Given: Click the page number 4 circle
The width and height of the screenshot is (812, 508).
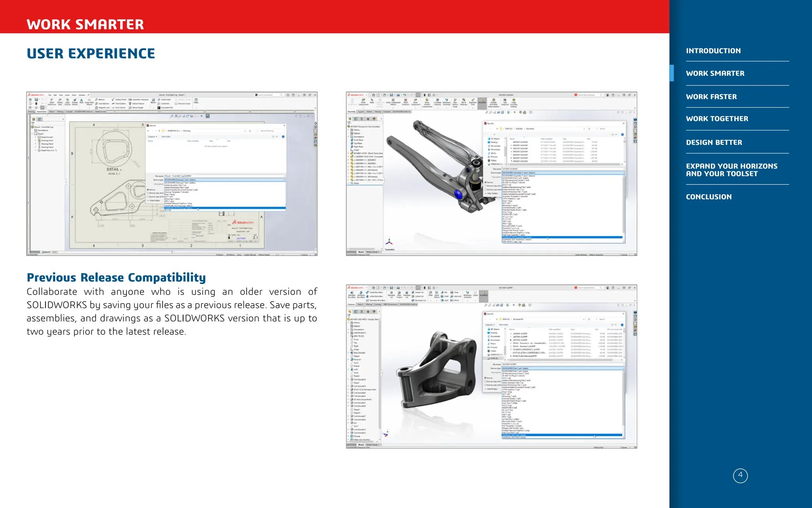Looking at the screenshot, I should (x=740, y=475).
